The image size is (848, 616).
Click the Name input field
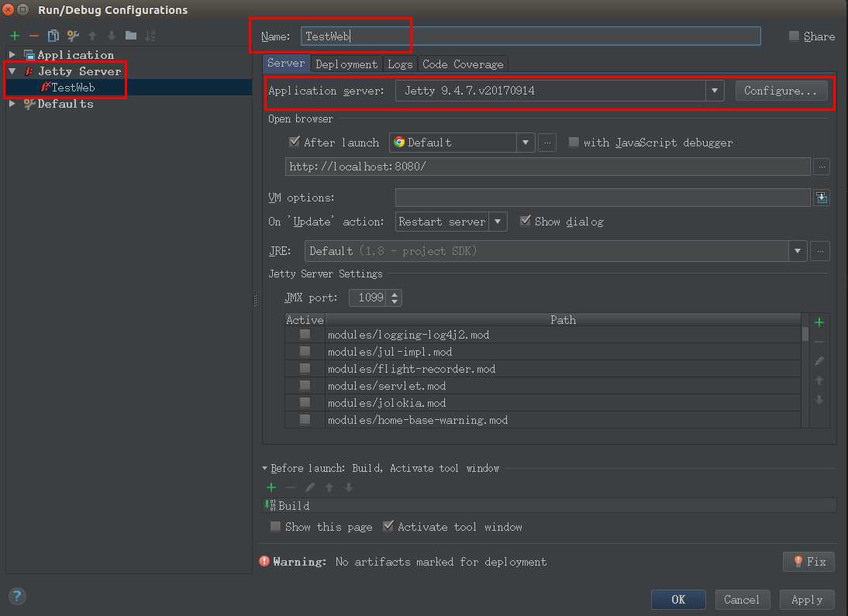pyautogui.click(x=530, y=36)
